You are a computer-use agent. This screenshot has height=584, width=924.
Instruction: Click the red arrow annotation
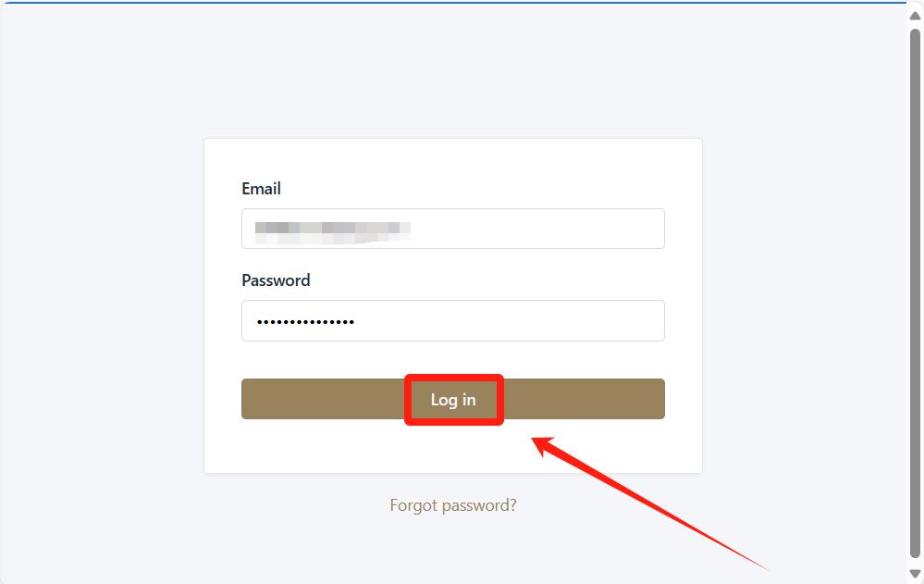tap(647, 500)
